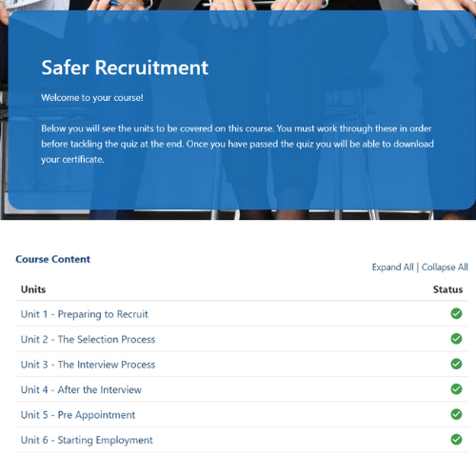Click the Status column header
This screenshot has height=476, width=476.
click(x=447, y=289)
